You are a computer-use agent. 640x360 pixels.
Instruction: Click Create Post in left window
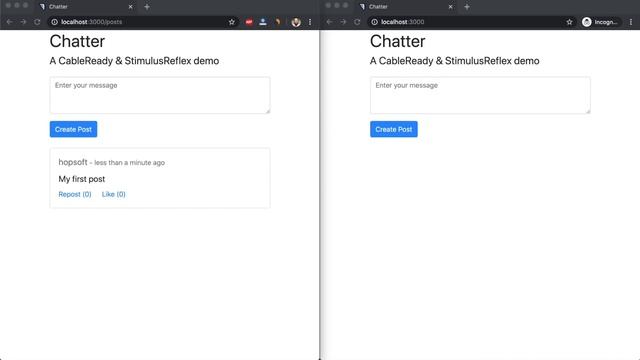(73, 129)
